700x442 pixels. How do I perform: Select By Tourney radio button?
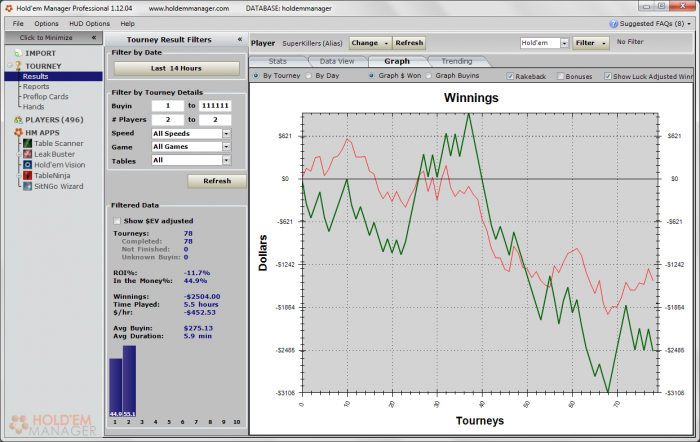click(x=256, y=75)
